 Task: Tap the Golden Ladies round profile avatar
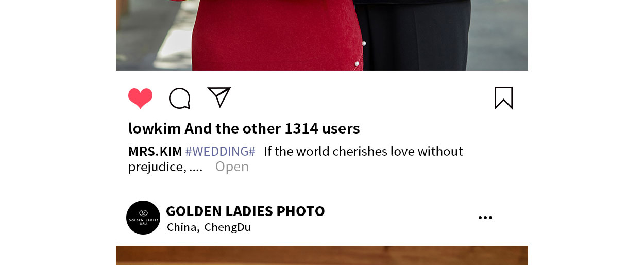143,218
